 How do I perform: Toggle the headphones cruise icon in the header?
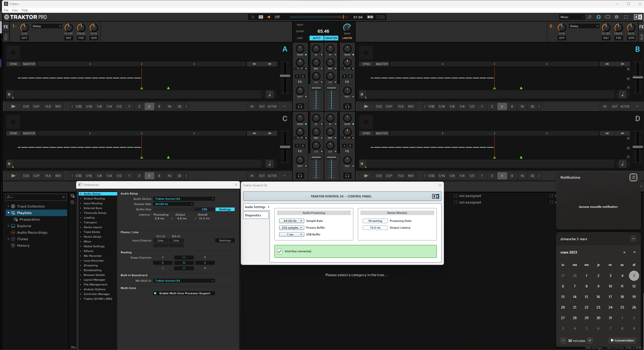(608, 17)
